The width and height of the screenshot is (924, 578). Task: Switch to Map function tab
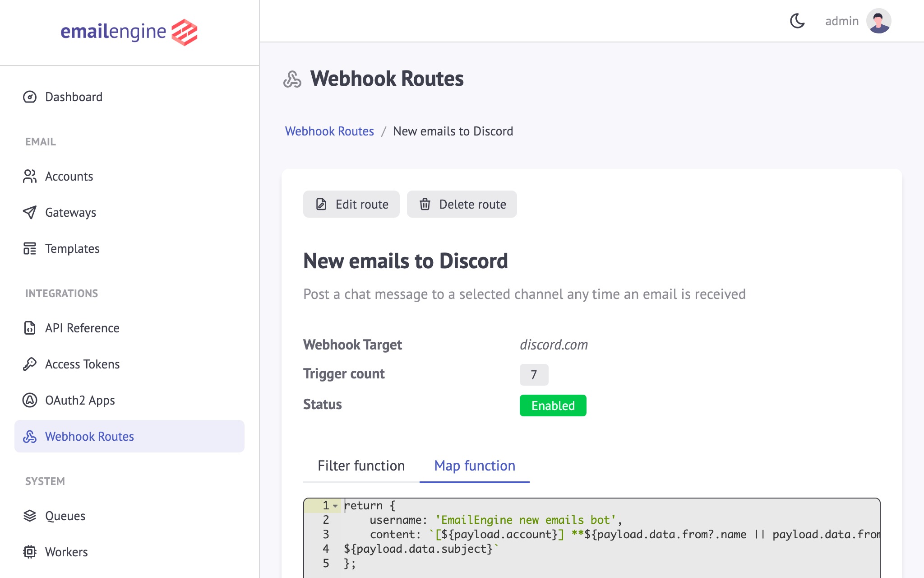(475, 466)
